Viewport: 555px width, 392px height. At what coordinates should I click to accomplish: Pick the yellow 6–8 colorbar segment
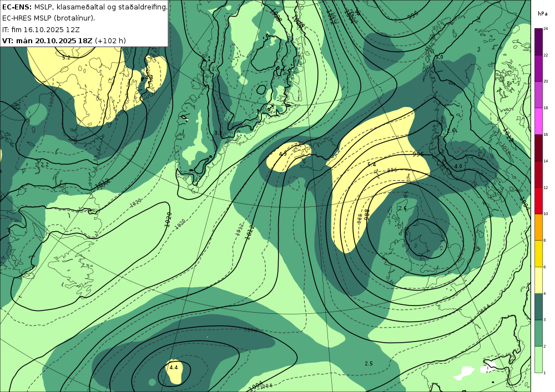tap(538, 253)
